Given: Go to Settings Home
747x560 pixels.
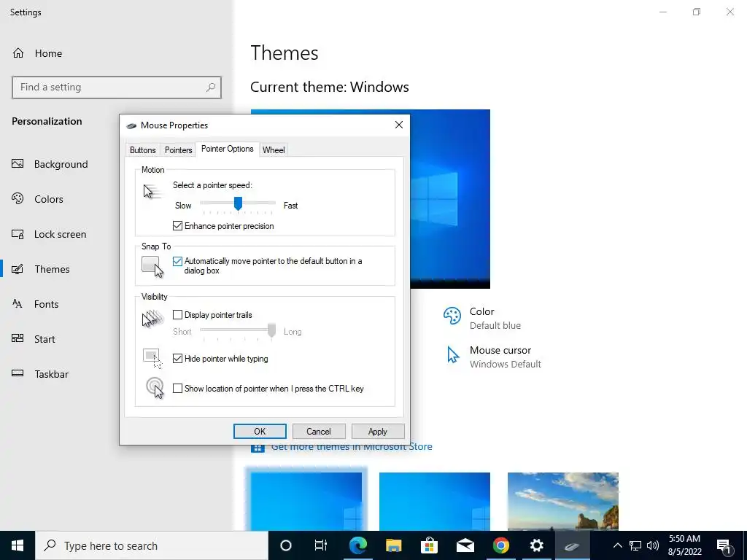Looking at the screenshot, I should tap(37, 53).
